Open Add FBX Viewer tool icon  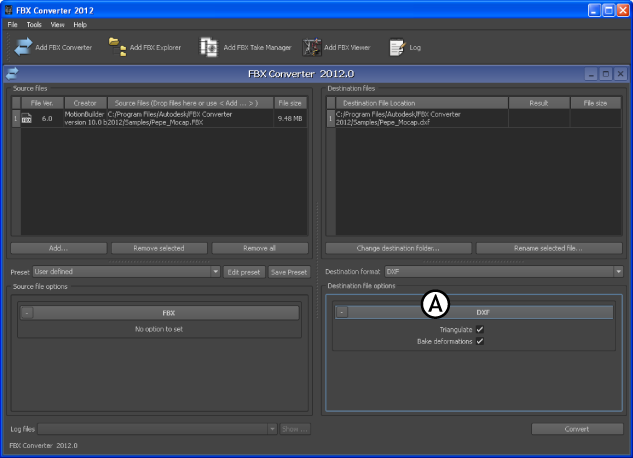(x=312, y=47)
